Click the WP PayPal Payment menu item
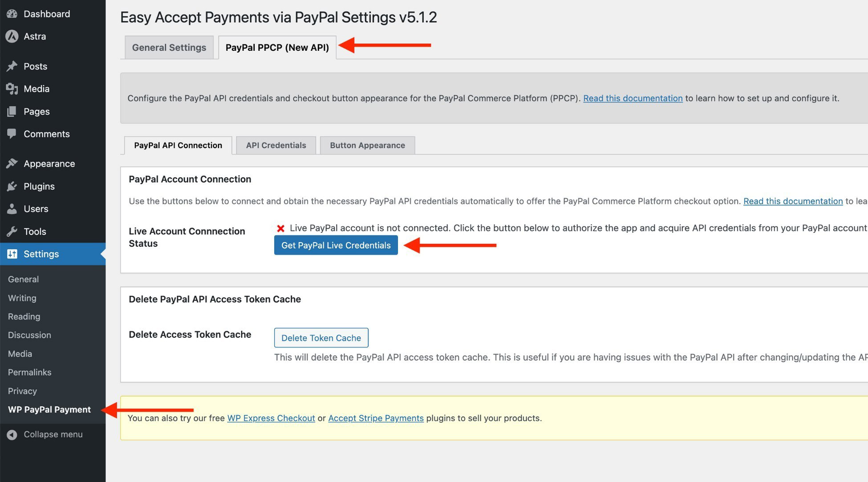The height and width of the screenshot is (482, 868). (49, 409)
